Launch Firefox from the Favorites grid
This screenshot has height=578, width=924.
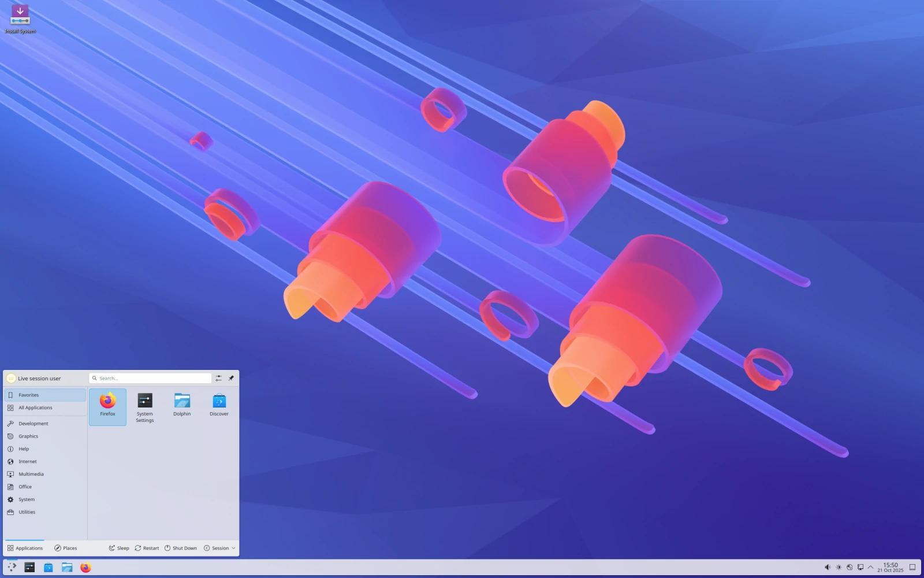pyautogui.click(x=107, y=405)
